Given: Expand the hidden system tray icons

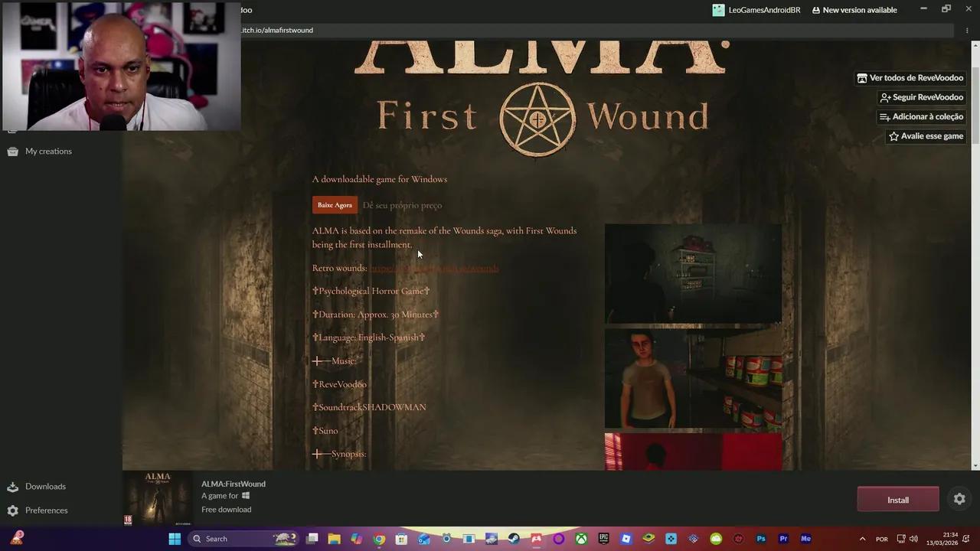Looking at the screenshot, I should tap(862, 539).
